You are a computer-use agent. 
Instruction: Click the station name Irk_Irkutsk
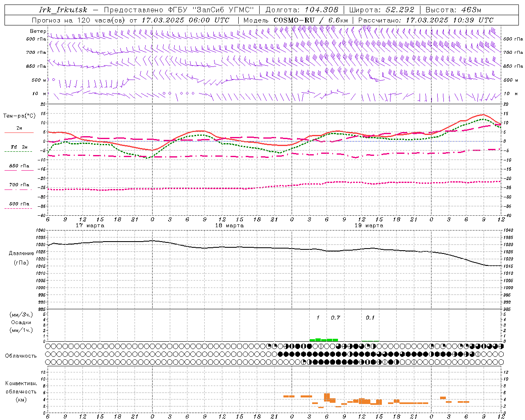63,10
